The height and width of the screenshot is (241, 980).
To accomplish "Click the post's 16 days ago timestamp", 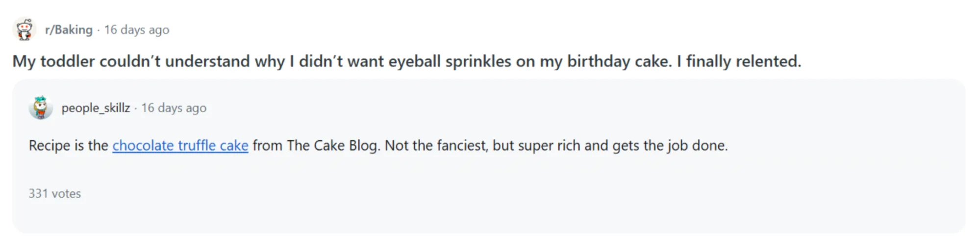I will [x=137, y=30].
